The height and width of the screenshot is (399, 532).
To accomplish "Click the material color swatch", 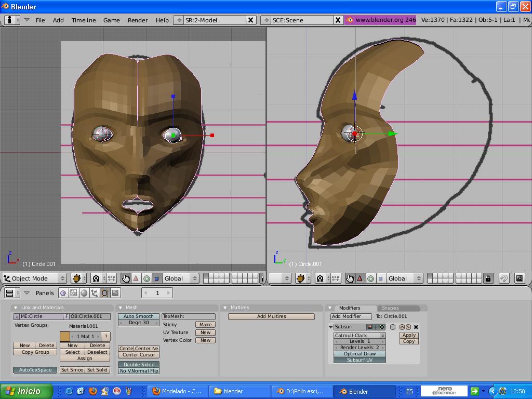I will coord(64,336).
